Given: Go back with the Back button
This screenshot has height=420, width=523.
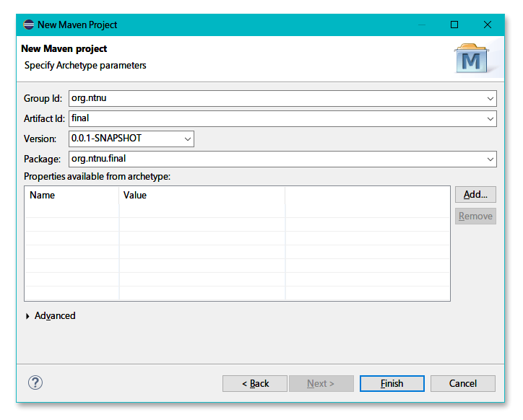Looking at the screenshot, I should coord(255,384).
